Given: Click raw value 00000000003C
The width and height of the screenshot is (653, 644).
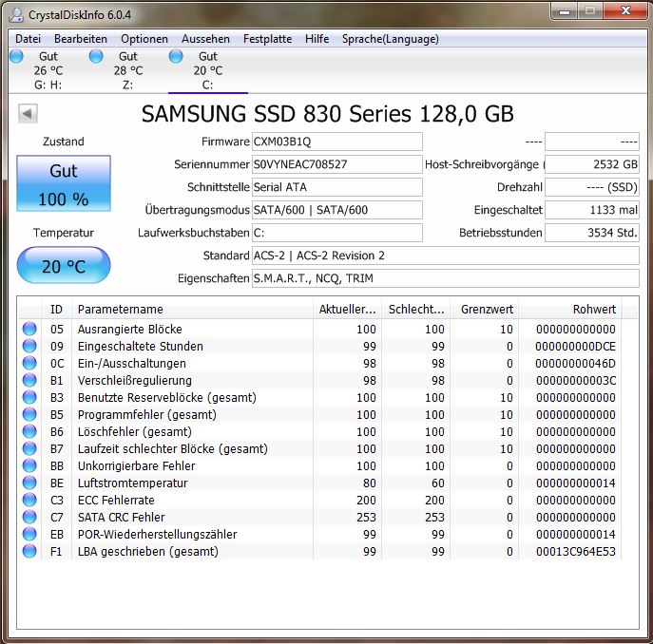Looking at the screenshot, I should click(576, 381).
